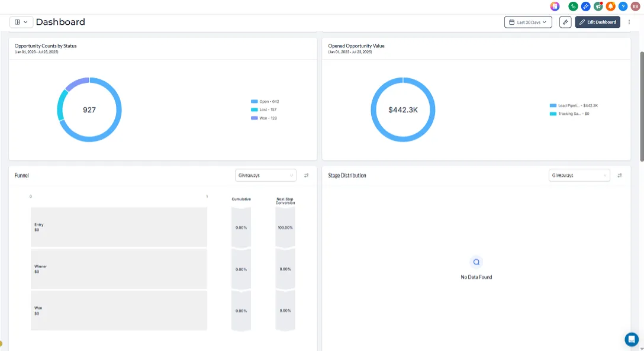Open the green phone dialer icon
This screenshot has width=644, height=351.
tap(573, 6)
